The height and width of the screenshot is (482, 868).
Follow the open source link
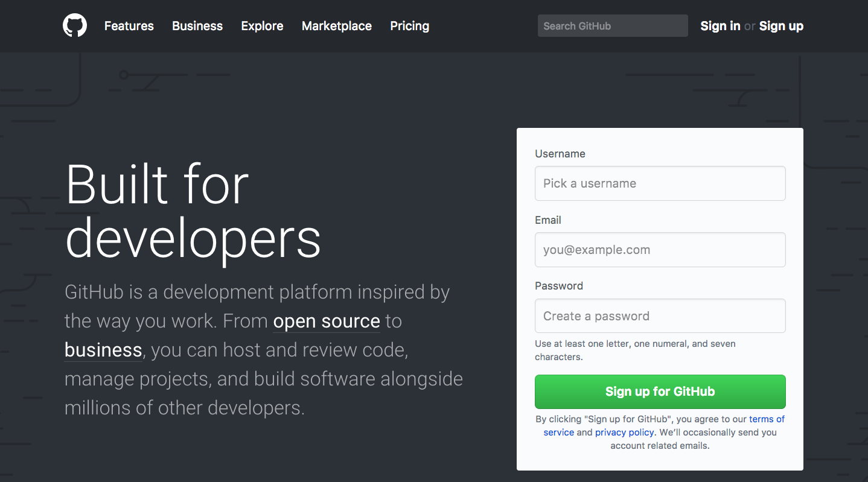327,321
